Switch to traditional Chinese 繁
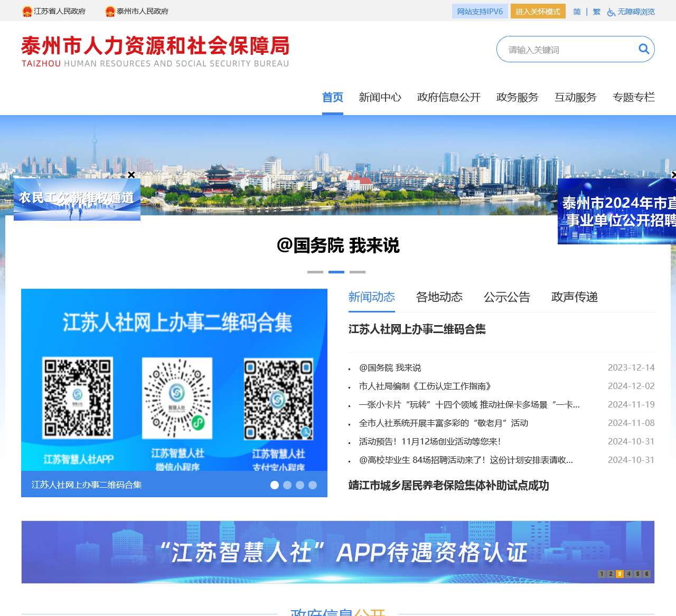This screenshot has width=676, height=616. tap(597, 12)
